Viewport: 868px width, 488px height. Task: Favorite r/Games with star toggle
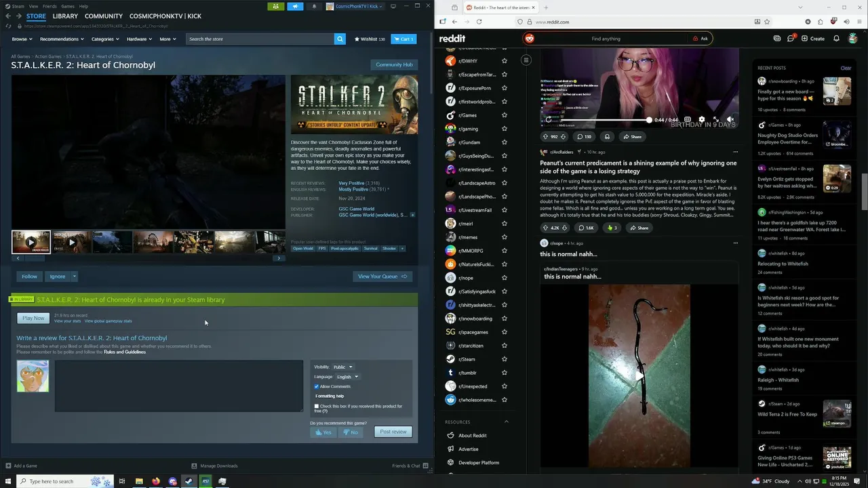pos(504,115)
